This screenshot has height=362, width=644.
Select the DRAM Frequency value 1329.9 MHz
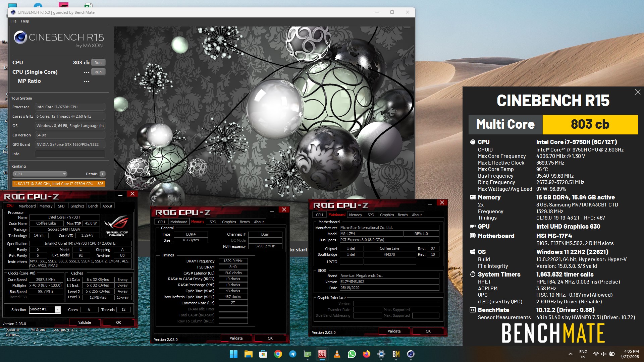coord(233,261)
